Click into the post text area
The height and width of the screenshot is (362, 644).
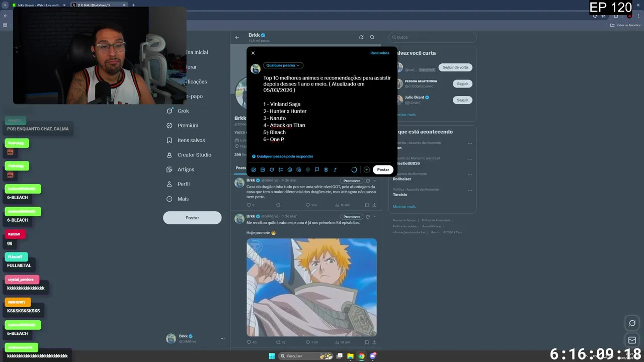click(x=327, y=108)
